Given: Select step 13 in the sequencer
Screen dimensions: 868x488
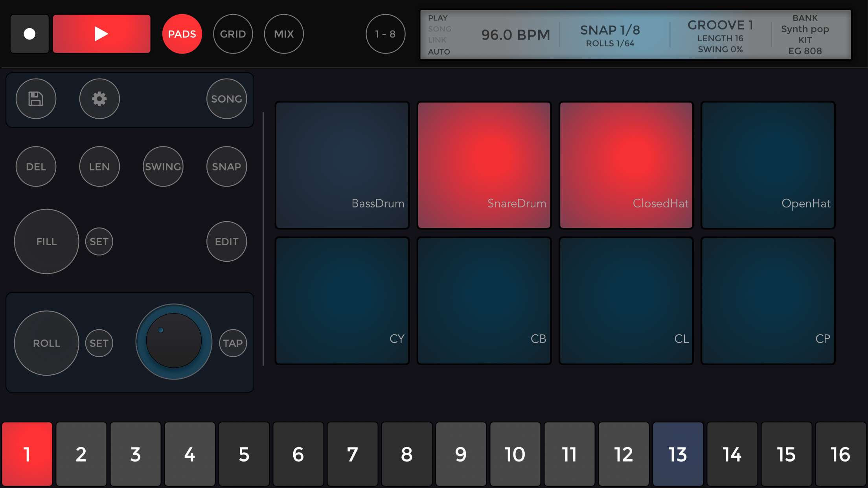Looking at the screenshot, I should [678, 454].
